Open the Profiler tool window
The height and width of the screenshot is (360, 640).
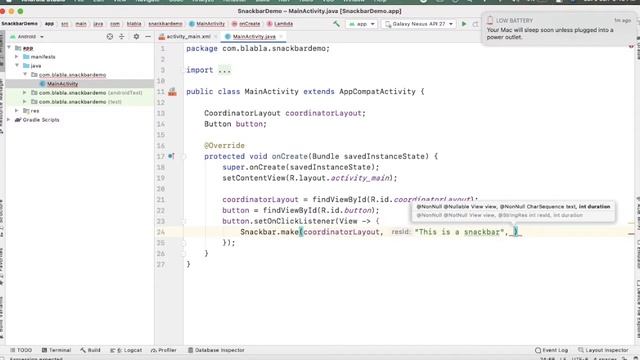[x=163, y=350]
